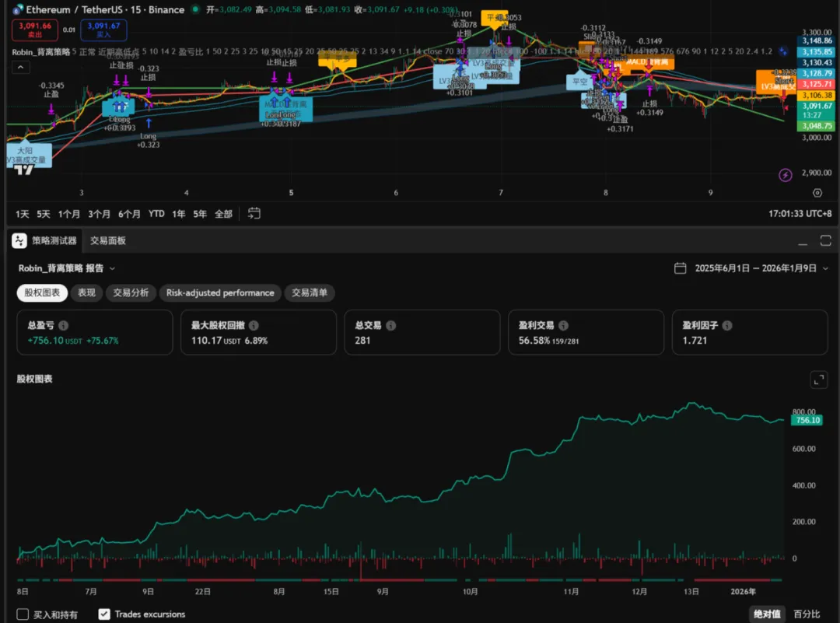The width and height of the screenshot is (840, 623).
Task: Click the 策略测试器 strategy tester icon
Action: click(x=19, y=241)
